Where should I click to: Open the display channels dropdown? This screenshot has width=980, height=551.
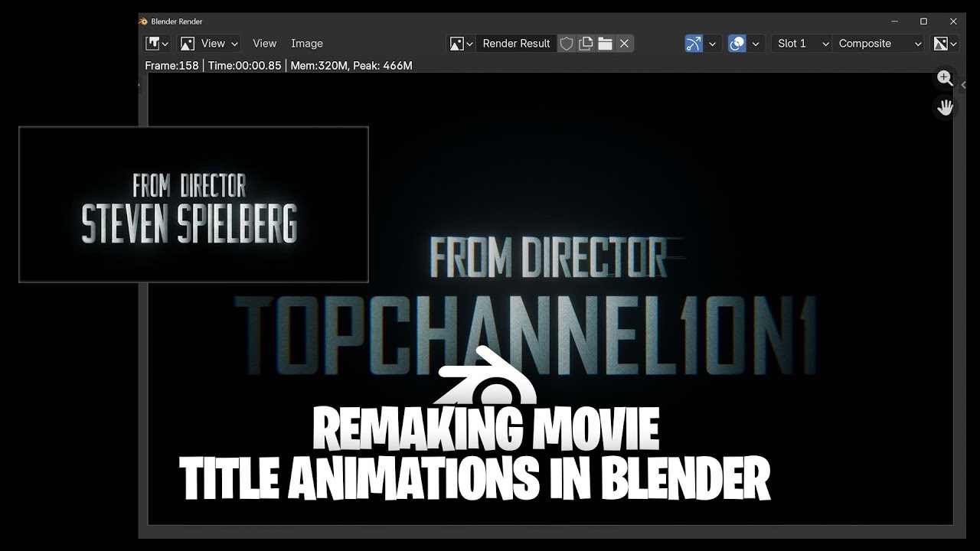(945, 44)
